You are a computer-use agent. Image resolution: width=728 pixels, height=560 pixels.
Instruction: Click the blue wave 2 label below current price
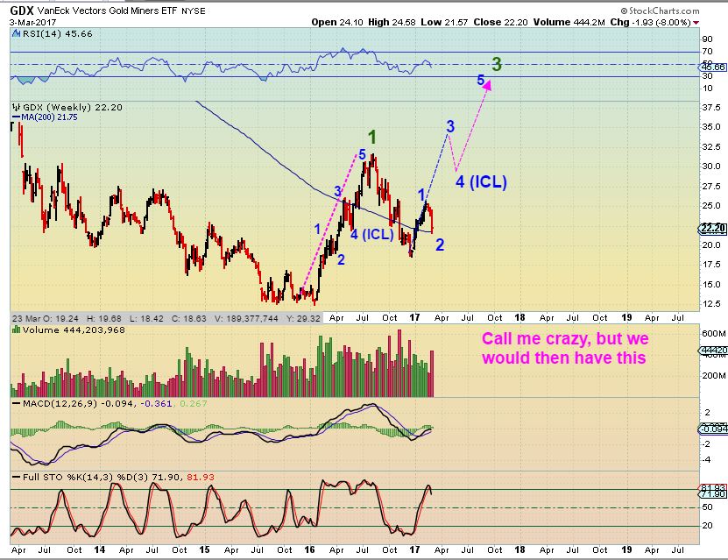point(440,245)
